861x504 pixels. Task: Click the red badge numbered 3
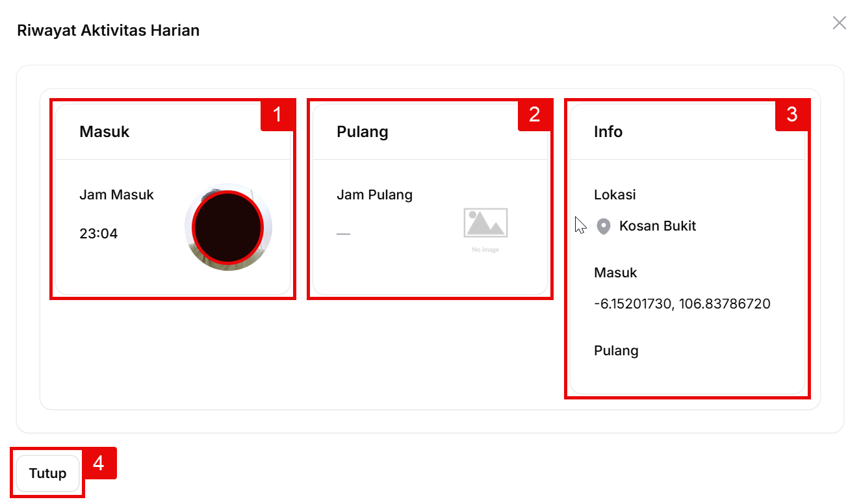[x=791, y=115]
